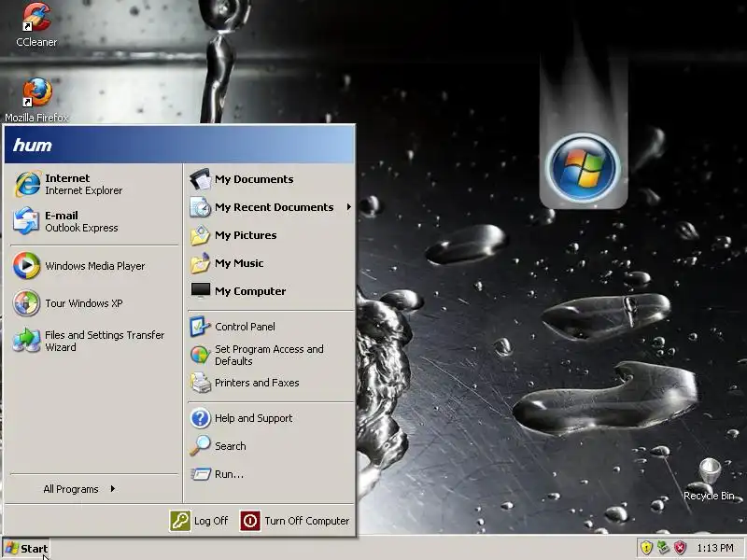Expand the My Recent Documents submenu arrow
The width and height of the screenshot is (747, 560).
pos(349,207)
